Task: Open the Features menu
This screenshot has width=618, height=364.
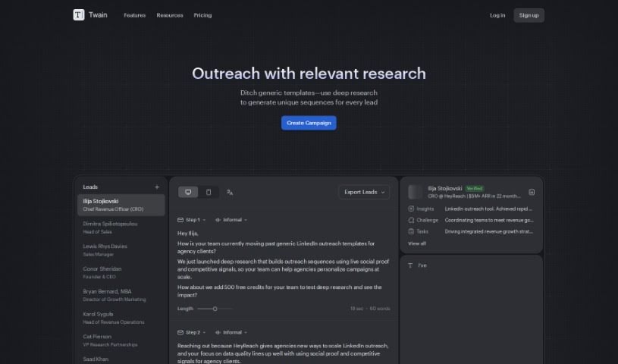Action: [x=135, y=15]
